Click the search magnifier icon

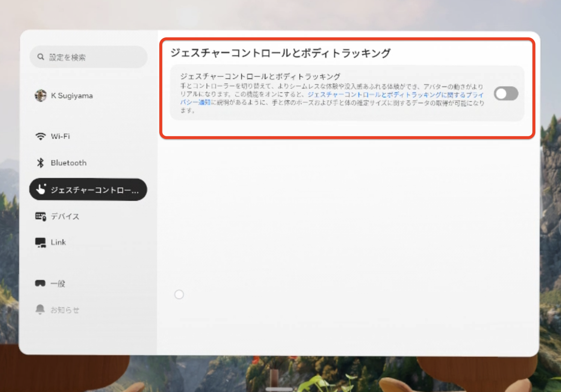point(41,57)
